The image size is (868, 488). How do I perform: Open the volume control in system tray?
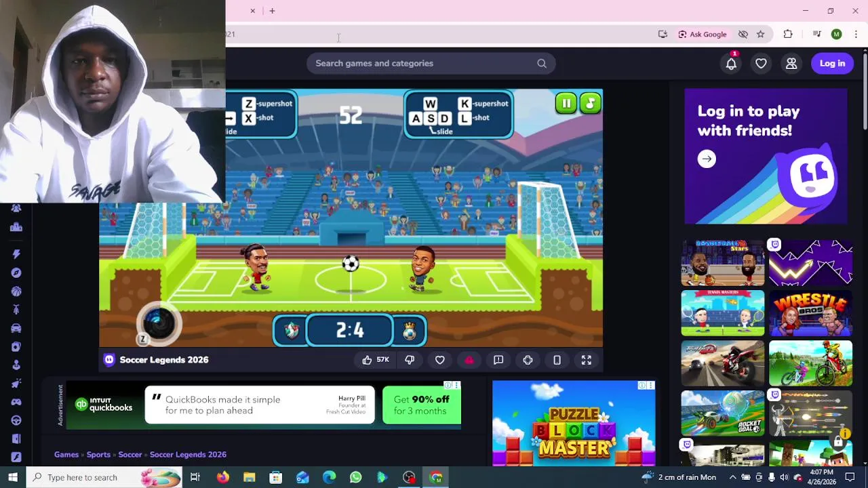pyautogui.click(x=784, y=477)
